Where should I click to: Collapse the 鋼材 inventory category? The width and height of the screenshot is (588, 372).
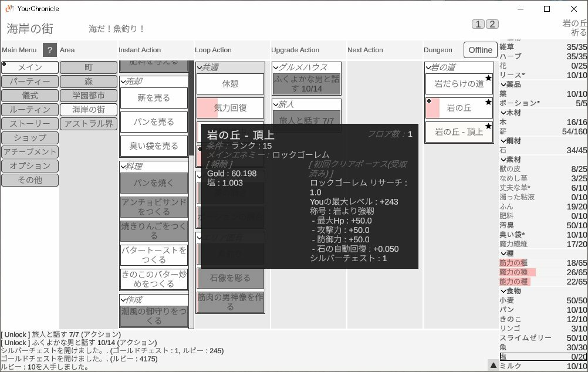tap(503, 141)
